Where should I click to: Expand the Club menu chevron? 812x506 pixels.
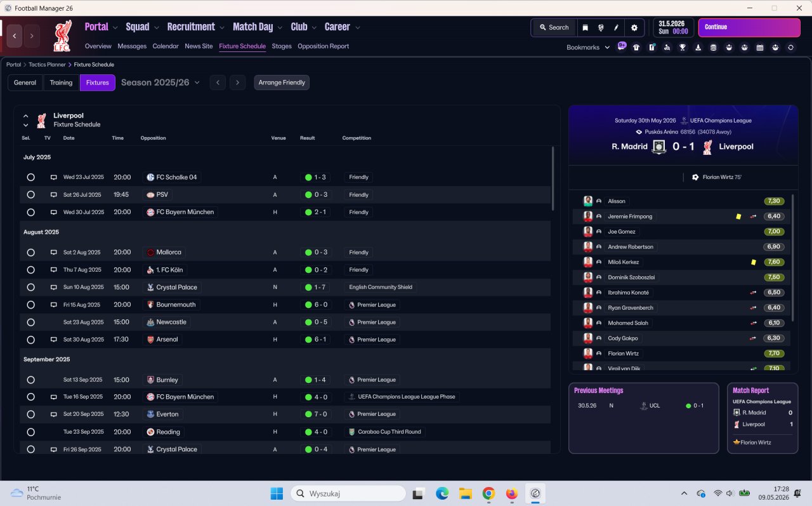point(314,27)
